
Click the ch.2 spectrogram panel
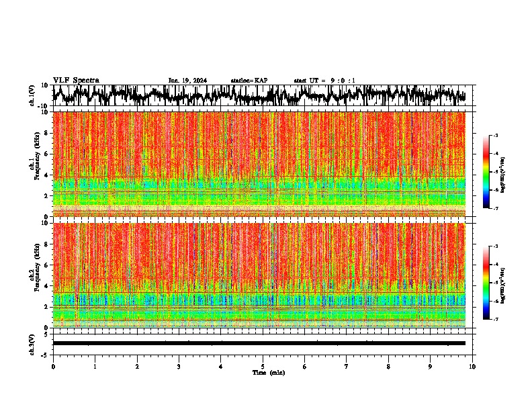tap(259, 275)
